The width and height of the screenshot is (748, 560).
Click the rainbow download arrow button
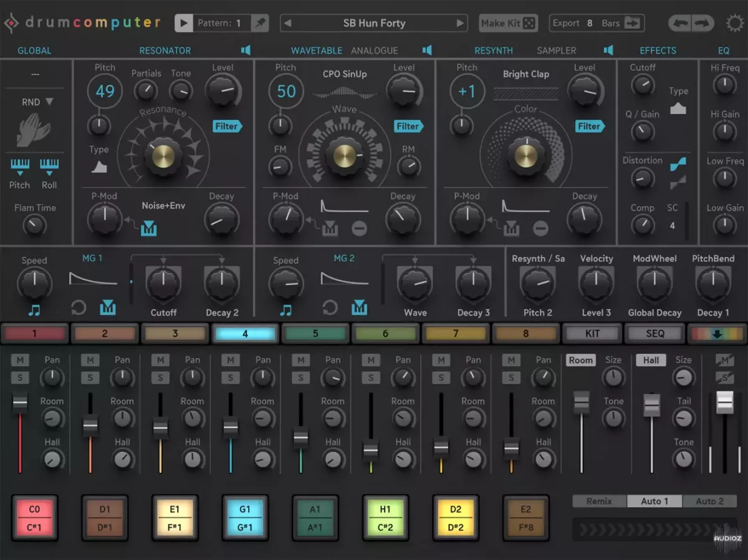coord(716,334)
